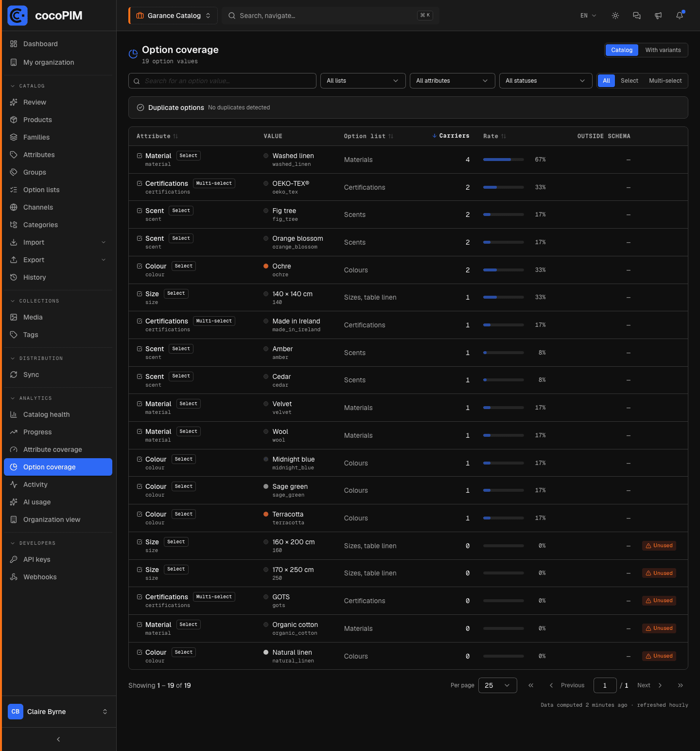
Task: Open the Garance Catalog switcher
Action: pyautogui.click(x=173, y=16)
